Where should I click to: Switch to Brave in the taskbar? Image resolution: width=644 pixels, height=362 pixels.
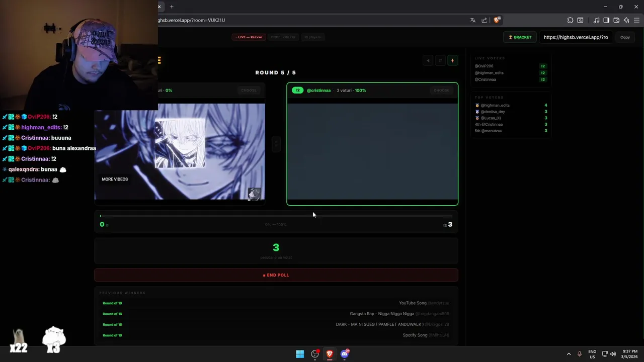[330, 354]
